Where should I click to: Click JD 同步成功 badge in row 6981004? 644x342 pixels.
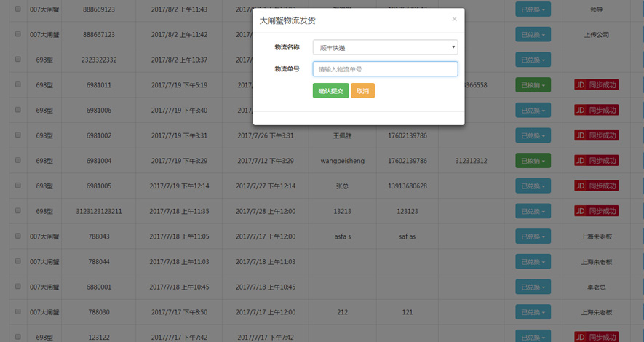tap(597, 161)
